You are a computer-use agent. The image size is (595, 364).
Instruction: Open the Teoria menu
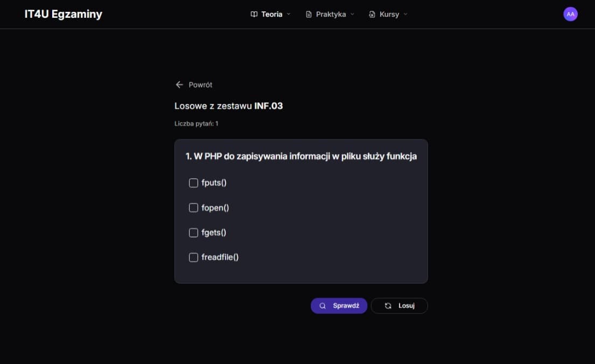coord(271,15)
